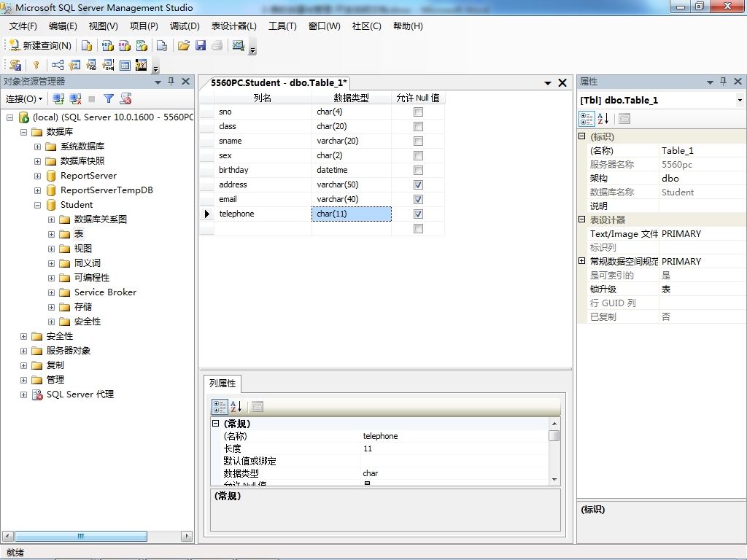This screenshot has height=560, width=747.
Task: Toggle Allow Nulls in the empty new row
Action: 418,228
